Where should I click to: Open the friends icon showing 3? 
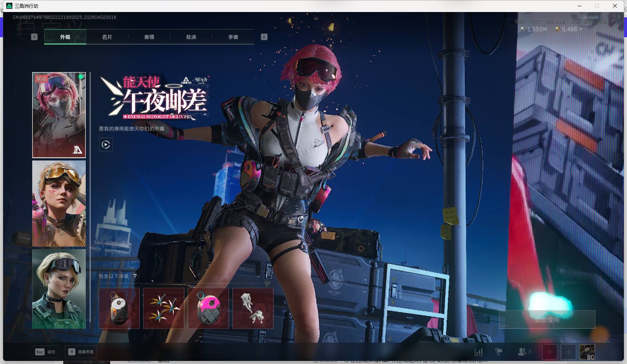tap(524, 352)
